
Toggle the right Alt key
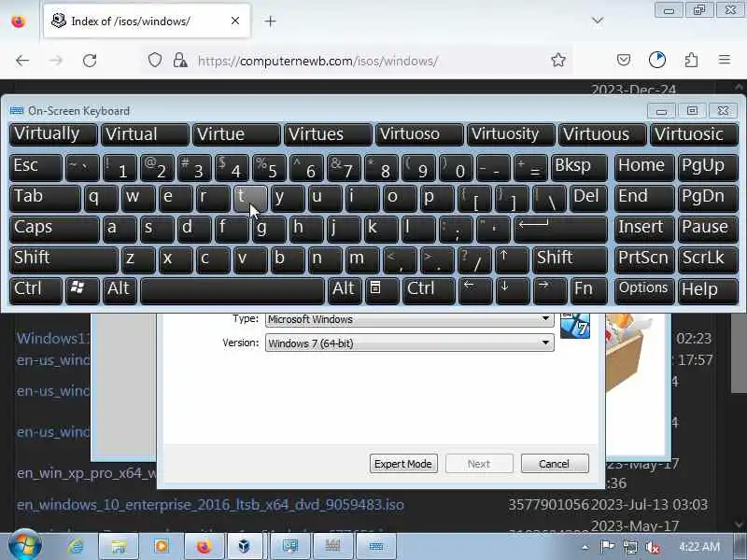(x=345, y=291)
